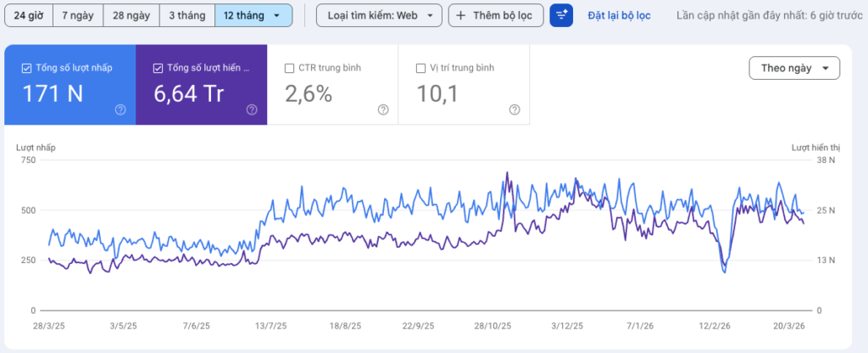The image size is (868, 353).
Task: Click the plus icon in Thêm bộ lọc
Action: point(461,15)
